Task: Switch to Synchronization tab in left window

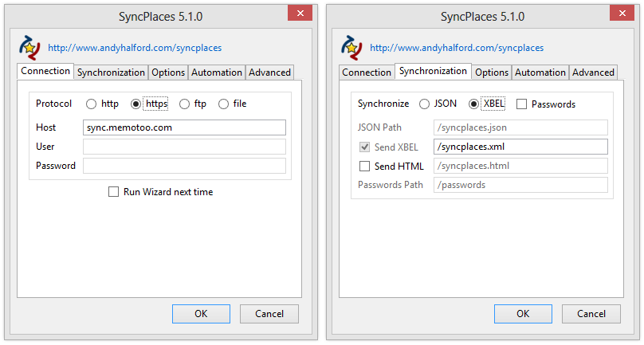Action: (x=111, y=73)
